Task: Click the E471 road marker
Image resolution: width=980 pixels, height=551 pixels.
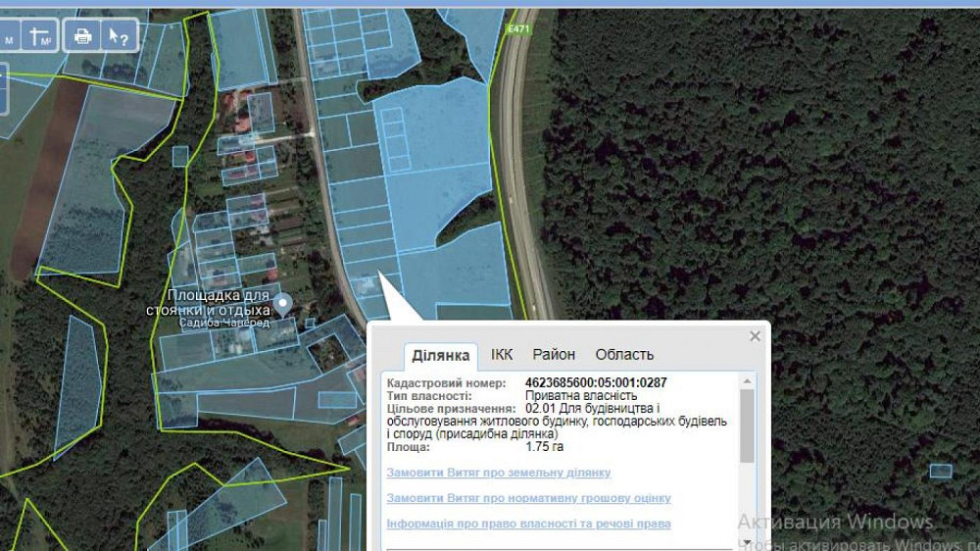Action: tap(518, 29)
